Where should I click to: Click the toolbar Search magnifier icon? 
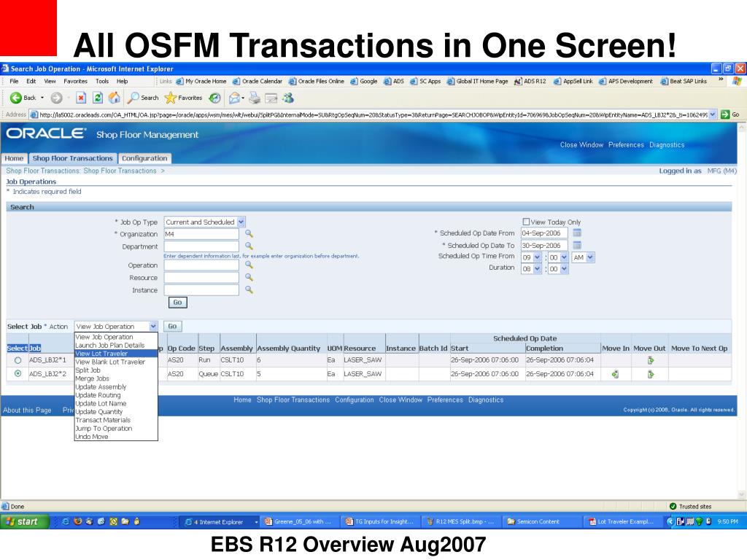133,98
